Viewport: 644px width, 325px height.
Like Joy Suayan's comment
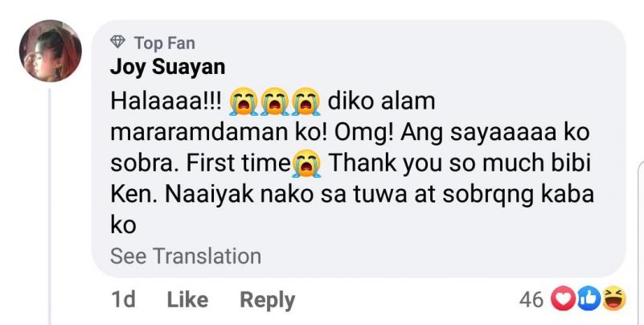187,300
